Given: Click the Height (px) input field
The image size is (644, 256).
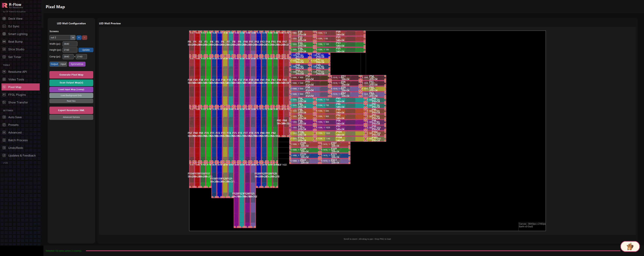Looking at the screenshot, I should pos(70,50).
